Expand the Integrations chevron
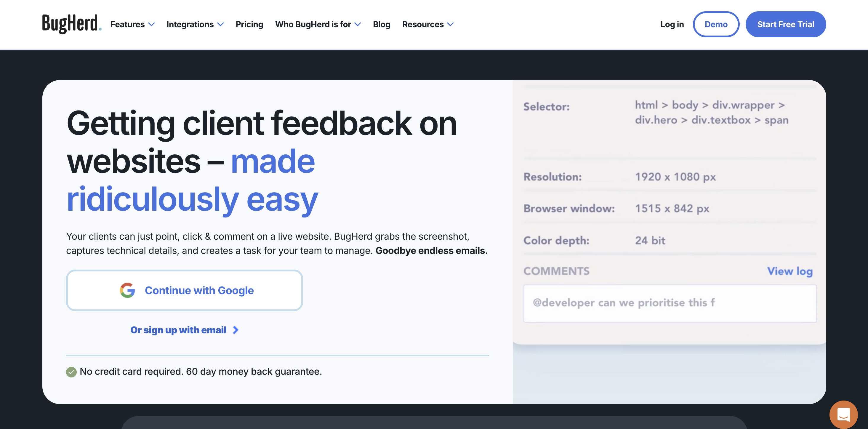 [220, 24]
